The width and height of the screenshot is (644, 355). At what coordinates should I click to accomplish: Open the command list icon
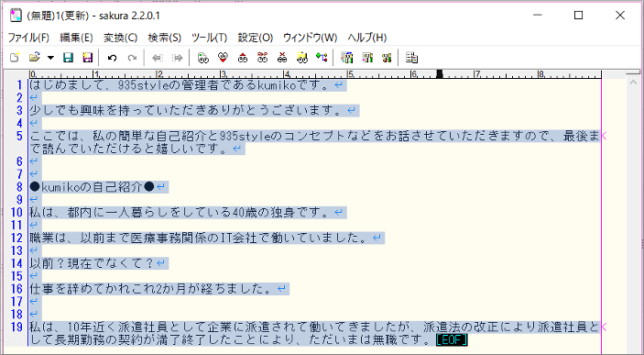point(411,58)
